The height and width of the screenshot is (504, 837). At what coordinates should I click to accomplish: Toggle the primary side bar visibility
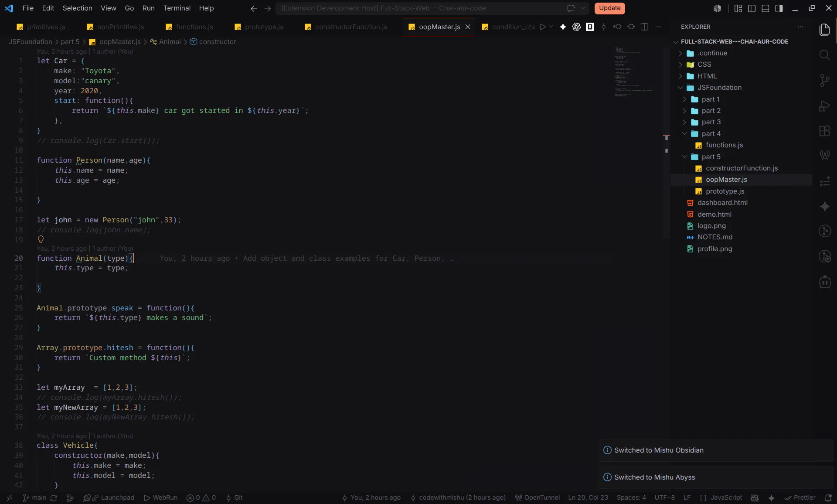click(752, 8)
